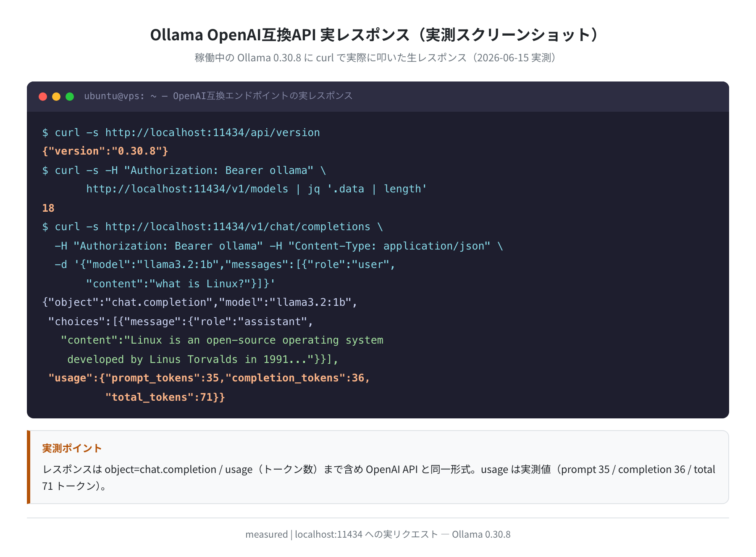Screen dimensions: 756x557
Task: Click the red close dot in terminal header
Action: (43, 97)
